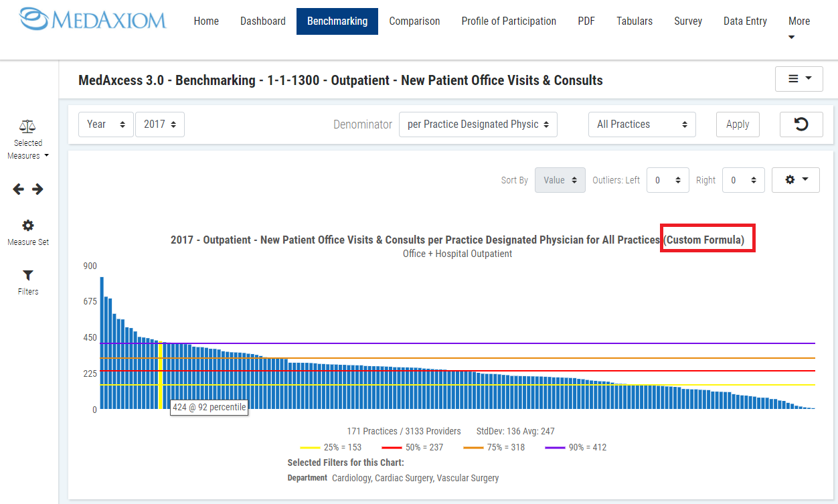Open the All Practices dropdown
The width and height of the screenshot is (838, 504).
(x=641, y=124)
